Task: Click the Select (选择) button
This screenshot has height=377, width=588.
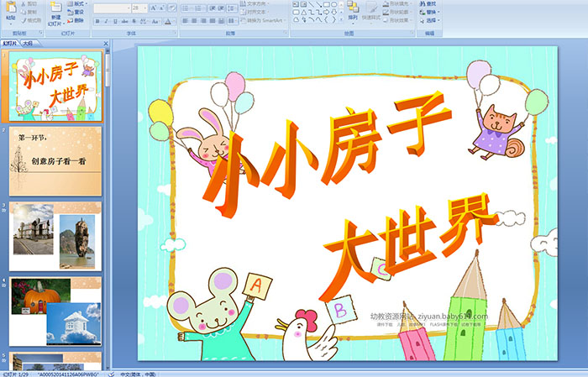Action: [x=428, y=20]
